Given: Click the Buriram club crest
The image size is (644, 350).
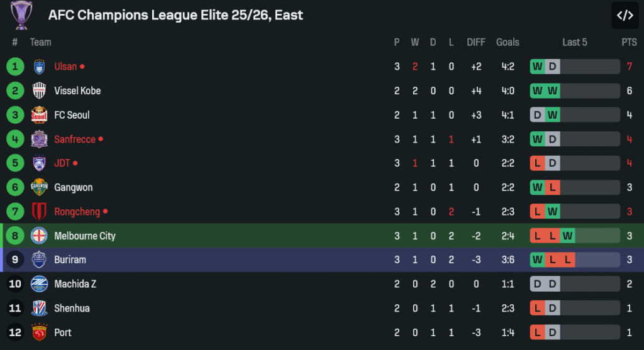Looking at the screenshot, I should click(39, 260).
